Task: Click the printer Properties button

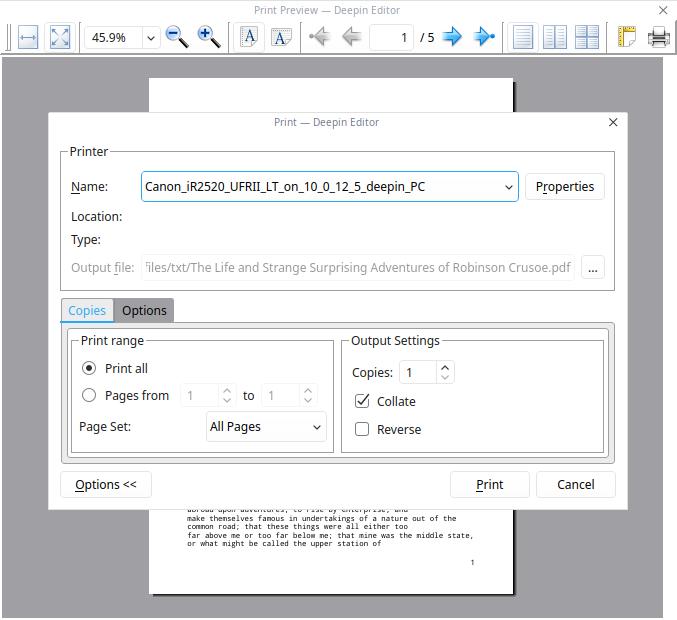Action: click(564, 187)
